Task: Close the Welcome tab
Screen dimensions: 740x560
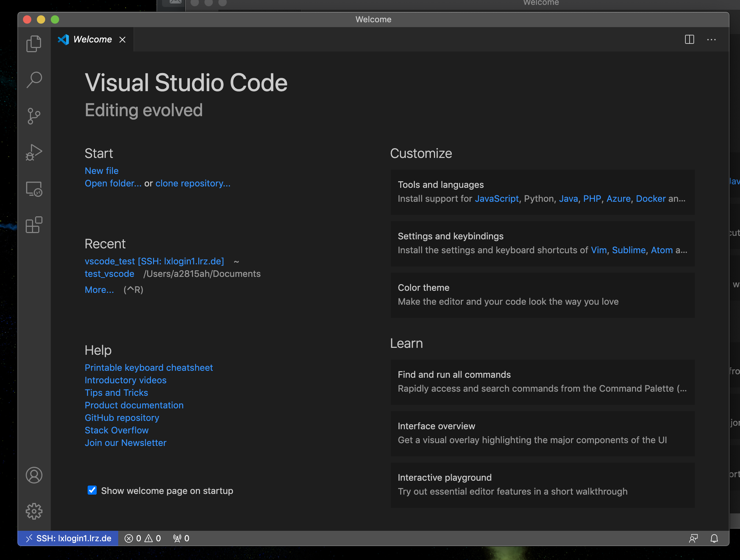Action: 122,40
